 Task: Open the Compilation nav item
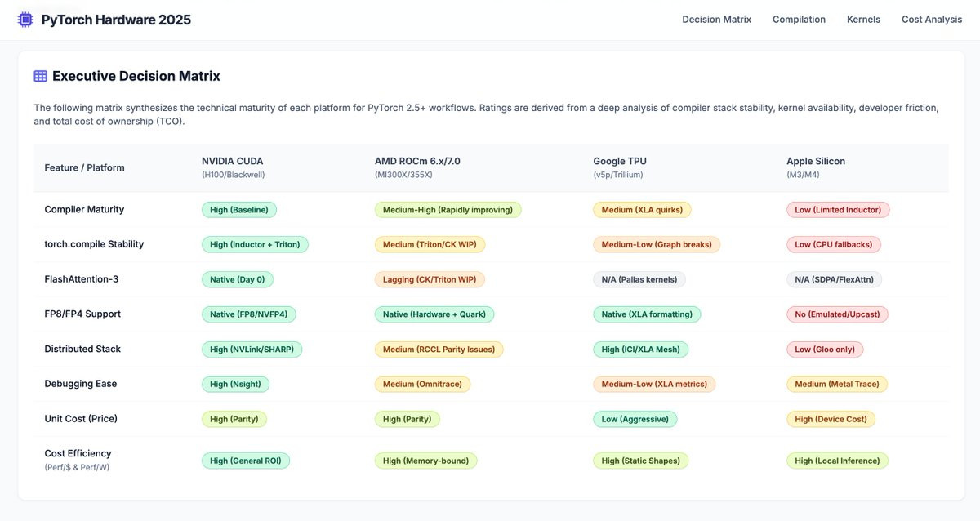(x=799, y=20)
